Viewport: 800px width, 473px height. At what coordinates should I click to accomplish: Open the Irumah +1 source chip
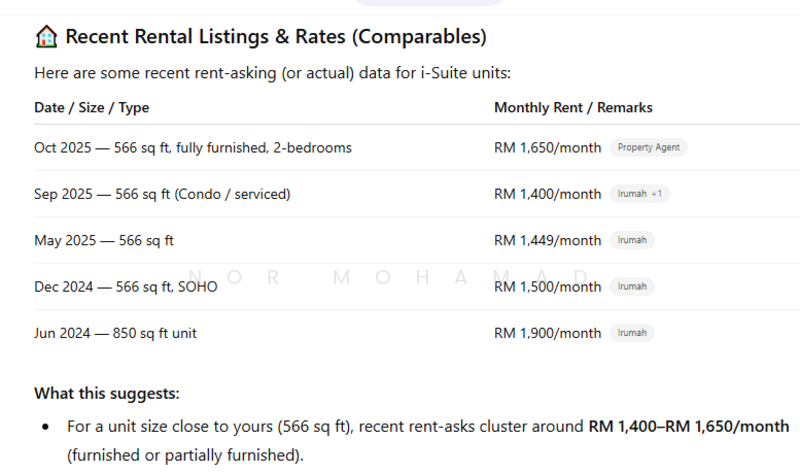click(x=639, y=194)
